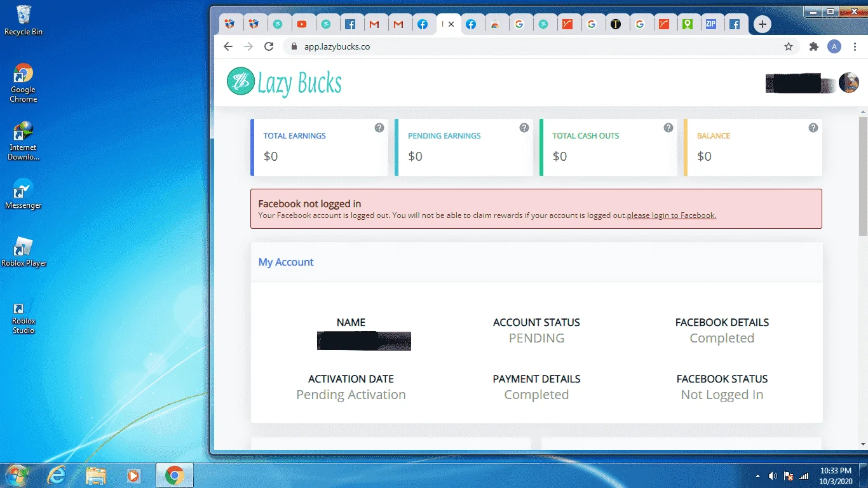Open the Windows Start menu

pyautogui.click(x=17, y=475)
